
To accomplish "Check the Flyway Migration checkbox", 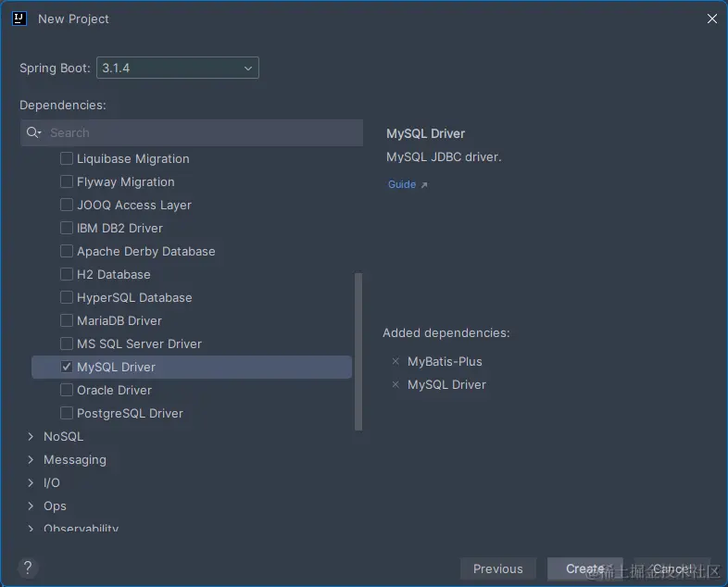I will 67,181.
